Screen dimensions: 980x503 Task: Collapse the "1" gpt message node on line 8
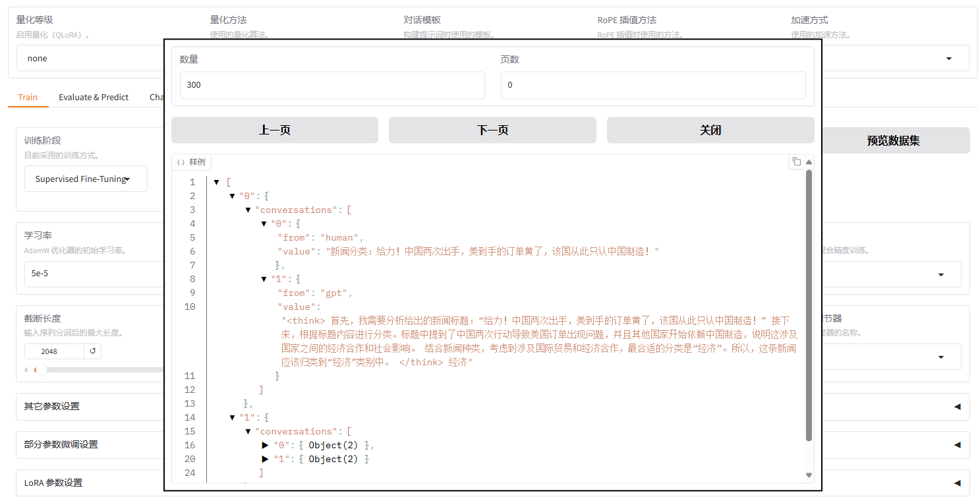(x=264, y=280)
